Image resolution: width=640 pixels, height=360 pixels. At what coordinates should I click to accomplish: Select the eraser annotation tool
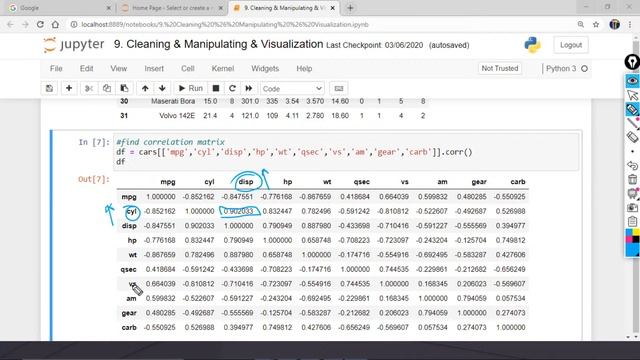point(632,137)
